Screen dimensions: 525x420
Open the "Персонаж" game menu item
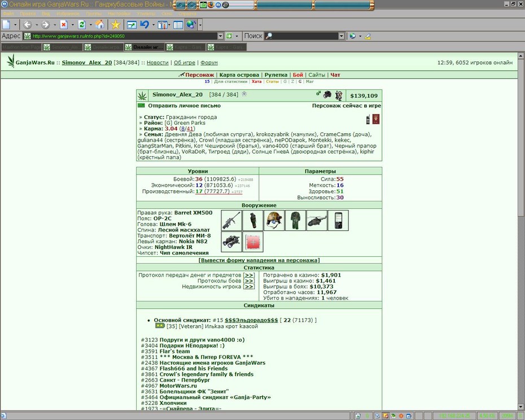[199, 75]
